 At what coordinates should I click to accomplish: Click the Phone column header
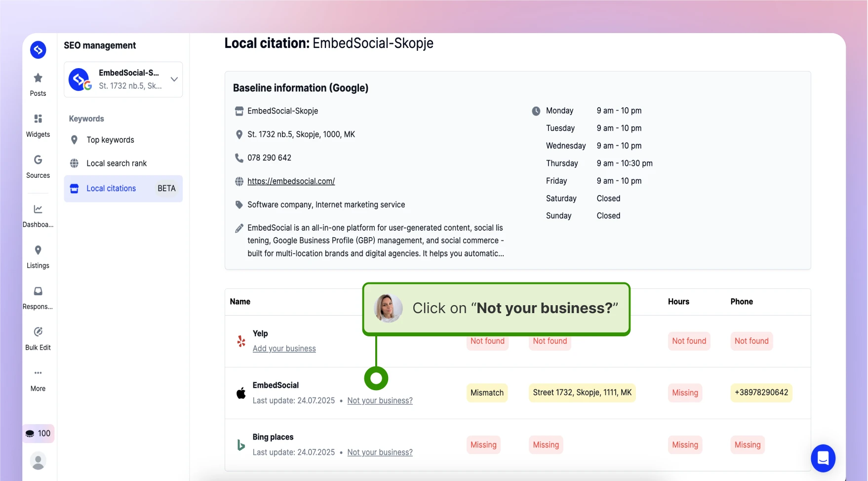click(x=742, y=302)
